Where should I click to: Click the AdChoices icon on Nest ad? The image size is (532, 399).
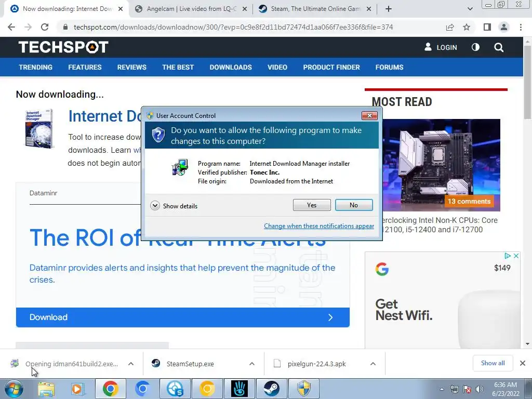click(508, 256)
